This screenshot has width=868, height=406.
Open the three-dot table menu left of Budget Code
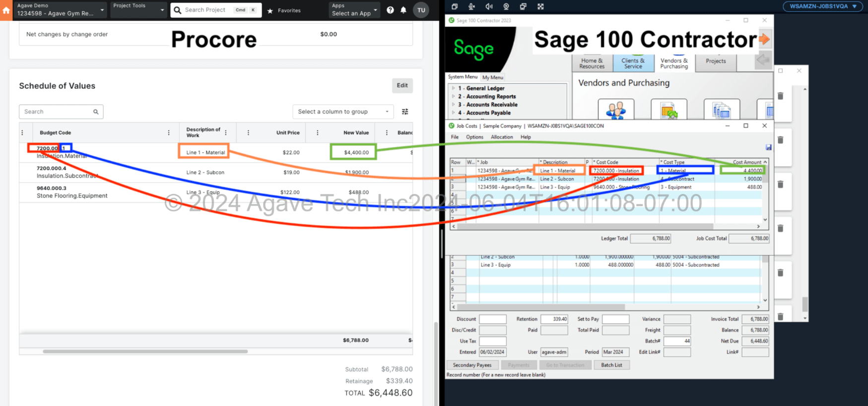point(22,133)
